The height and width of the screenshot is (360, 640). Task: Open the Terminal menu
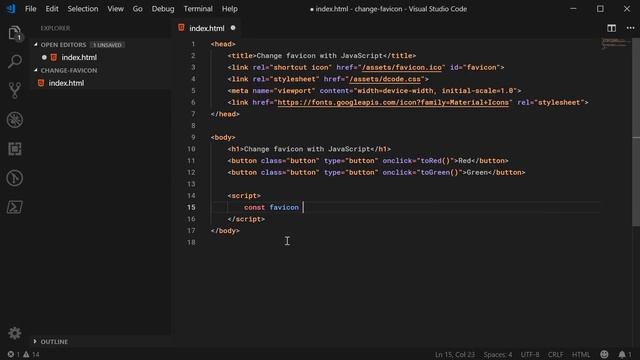198,9
